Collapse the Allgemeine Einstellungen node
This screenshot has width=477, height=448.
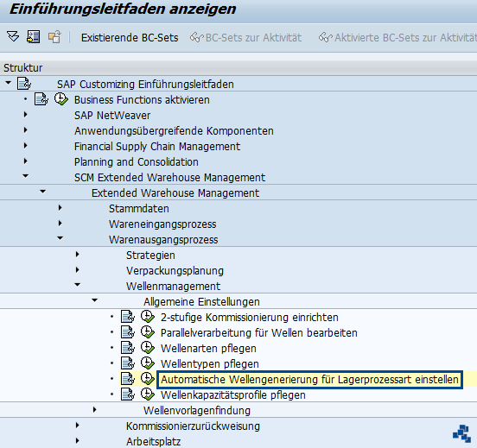pyautogui.click(x=95, y=300)
